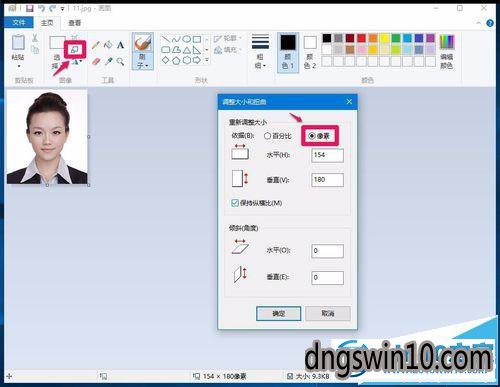Open Paint help with the question mark icon

[x=490, y=23]
